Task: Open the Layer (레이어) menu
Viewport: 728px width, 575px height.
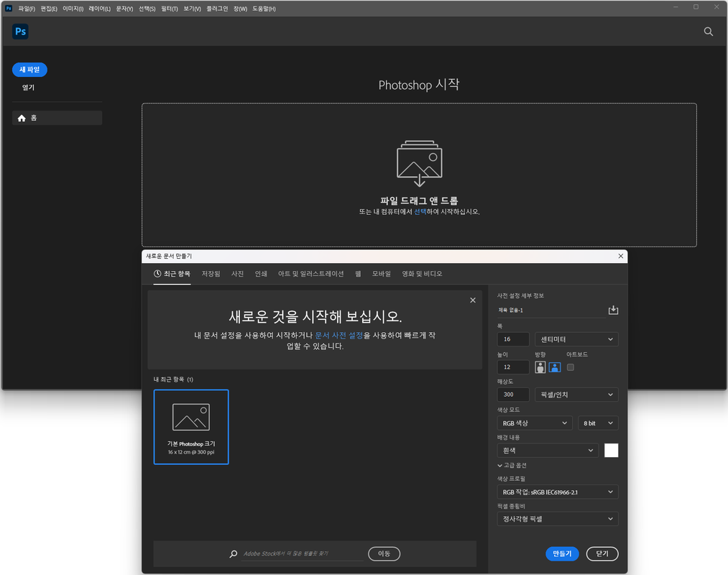Action: (x=99, y=9)
